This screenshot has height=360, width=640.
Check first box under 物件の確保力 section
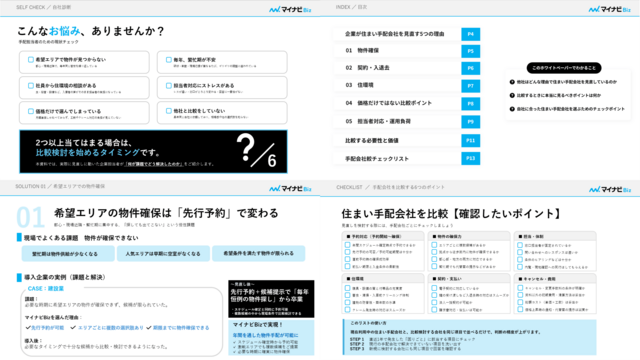pyautogui.click(x=434, y=245)
